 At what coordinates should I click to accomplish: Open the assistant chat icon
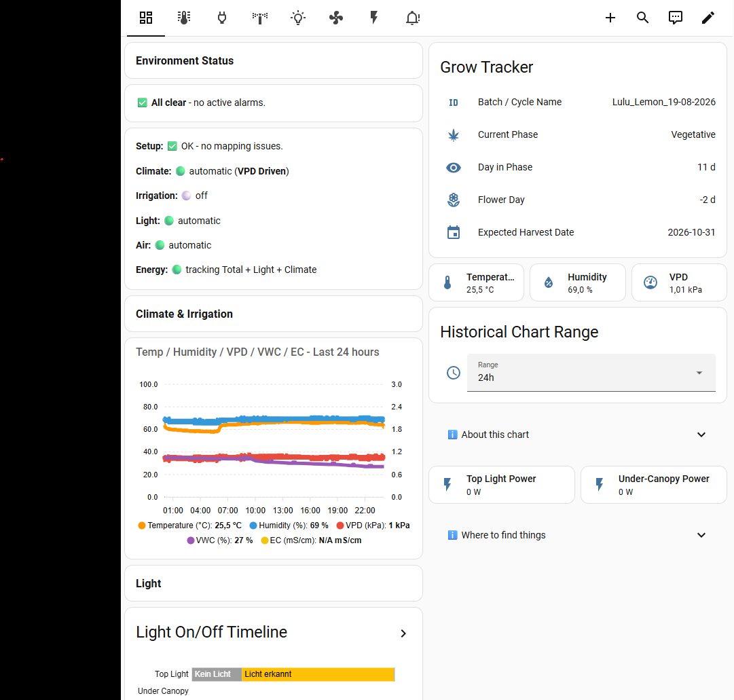click(675, 18)
